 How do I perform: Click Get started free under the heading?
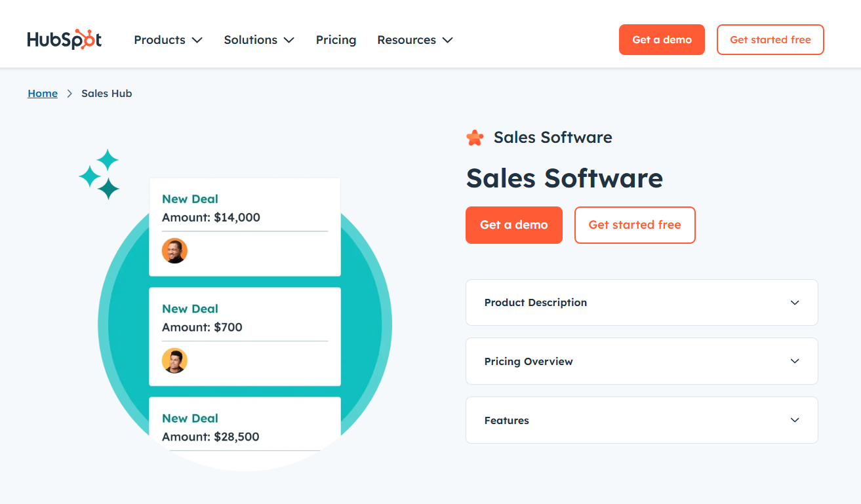point(635,225)
